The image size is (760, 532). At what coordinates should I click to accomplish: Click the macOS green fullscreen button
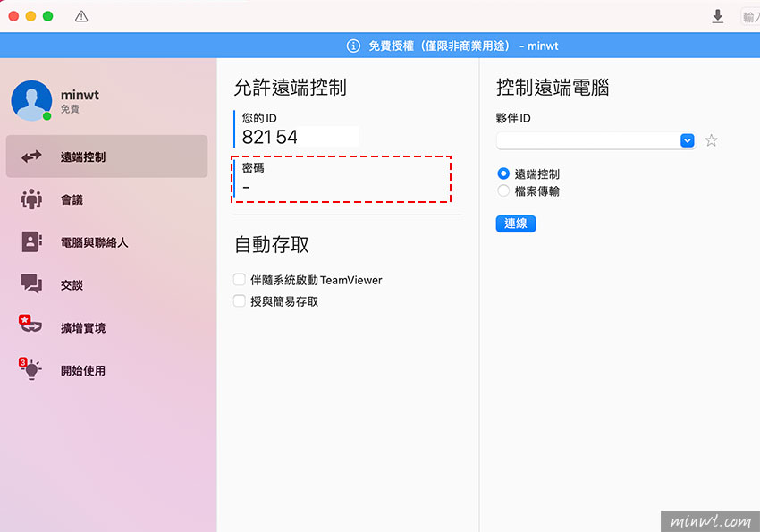tap(47, 16)
